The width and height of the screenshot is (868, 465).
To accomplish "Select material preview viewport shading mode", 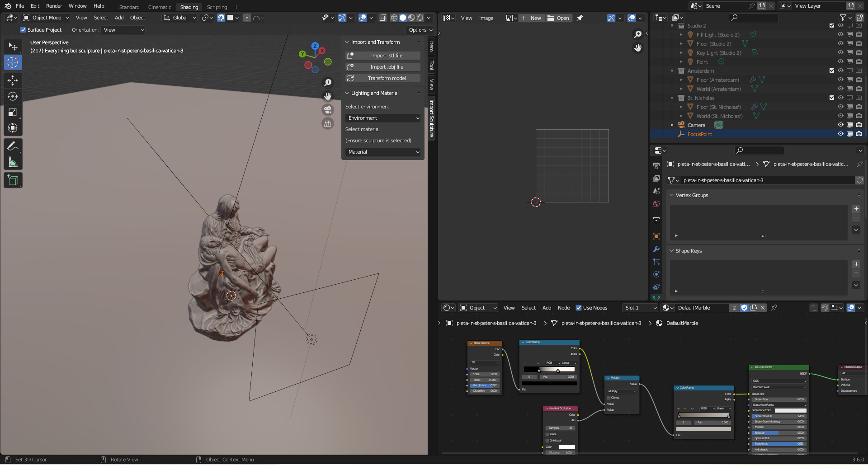I will coord(411,18).
